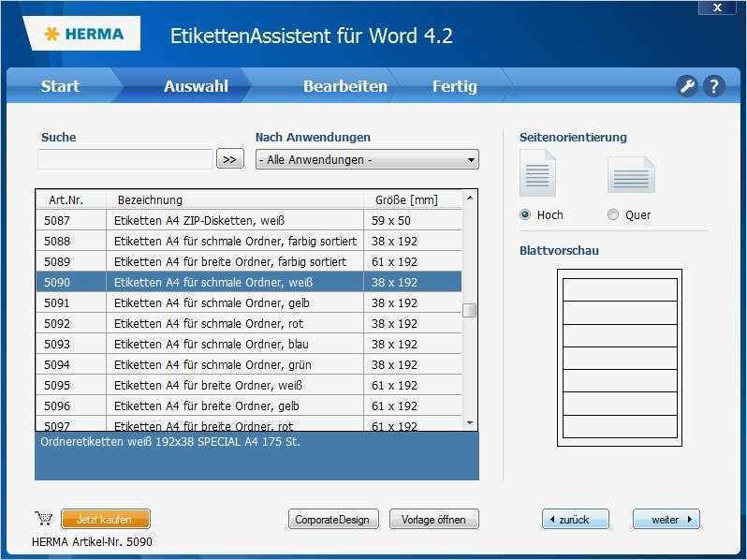Click the portrait page orientation icon

click(537, 173)
